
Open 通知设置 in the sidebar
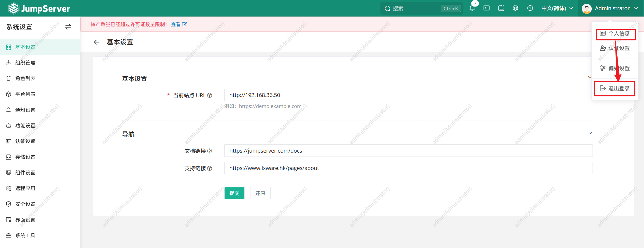40,110
